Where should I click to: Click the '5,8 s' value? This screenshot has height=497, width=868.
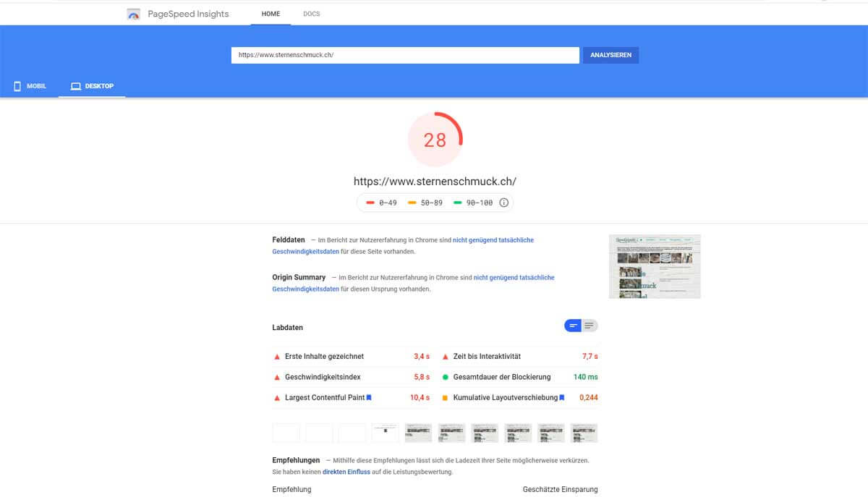[422, 377]
